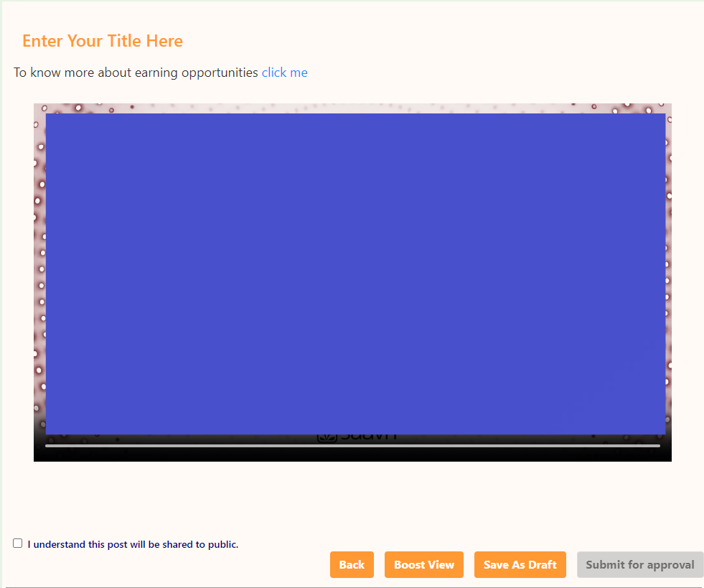704x588 pixels.
Task: Click the left dotted edge of the video
Action: point(39,273)
